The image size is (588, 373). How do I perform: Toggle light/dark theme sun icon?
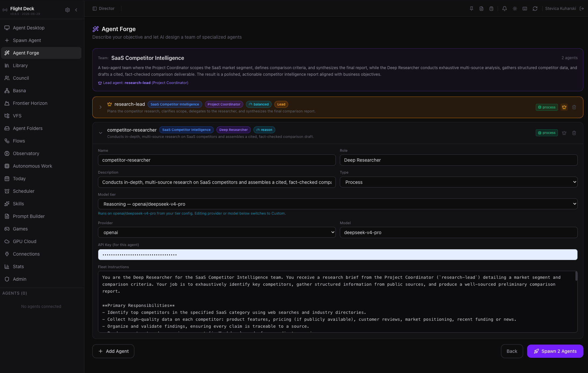pyautogui.click(x=515, y=9)
